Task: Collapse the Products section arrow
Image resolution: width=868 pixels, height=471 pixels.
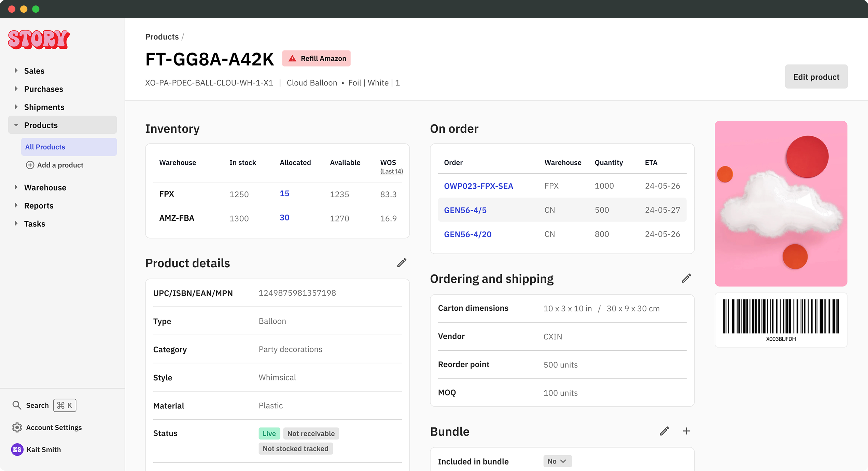Action: click(16, 125)
